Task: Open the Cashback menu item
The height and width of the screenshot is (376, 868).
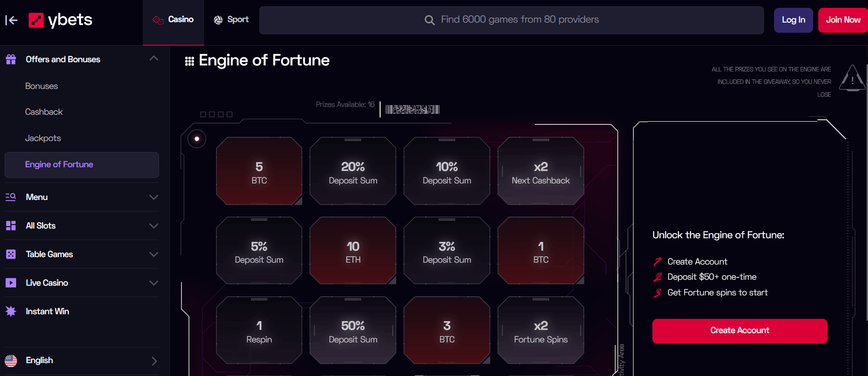Action: point(44,112)
